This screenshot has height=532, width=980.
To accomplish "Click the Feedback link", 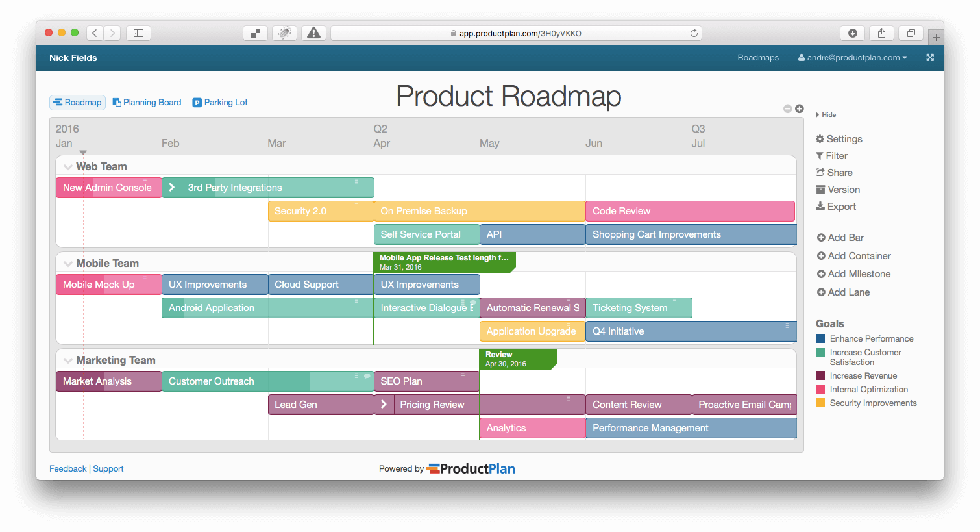I will coord(67,468).
